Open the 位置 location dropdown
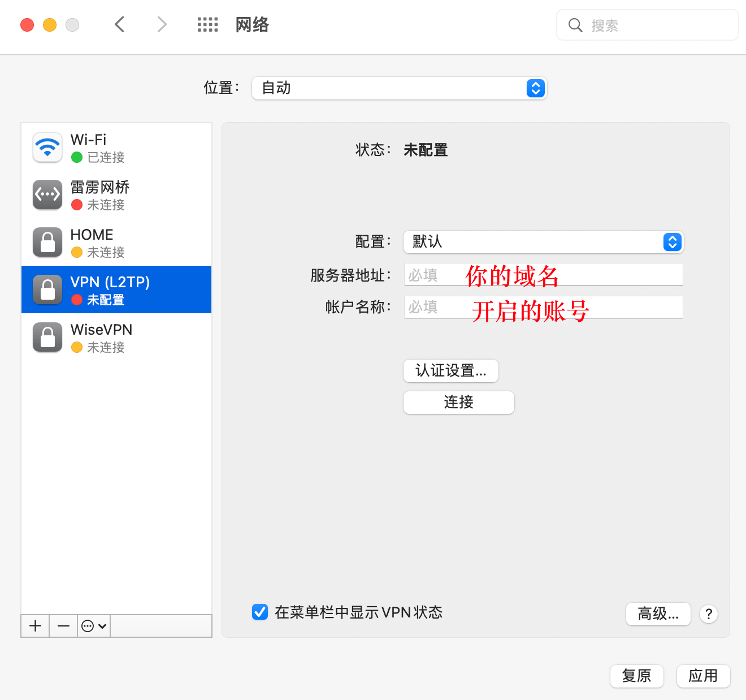 click(x=400, y=88)
